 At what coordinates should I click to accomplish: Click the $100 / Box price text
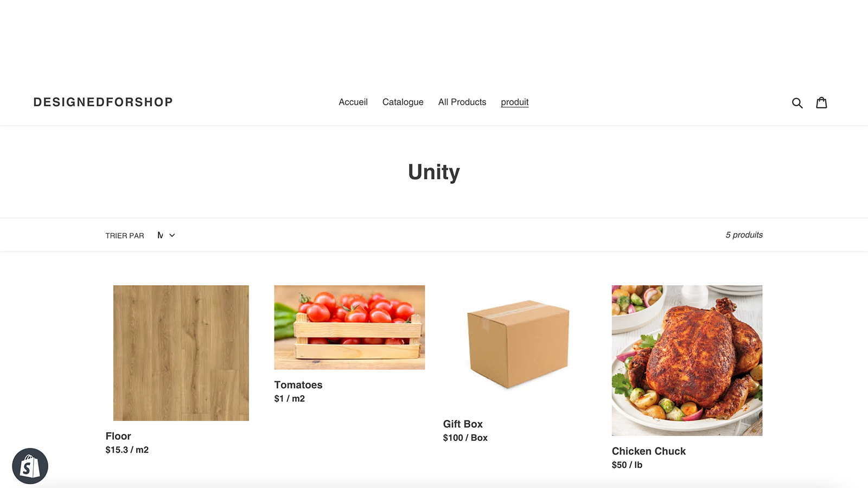(x=465, y=438)
